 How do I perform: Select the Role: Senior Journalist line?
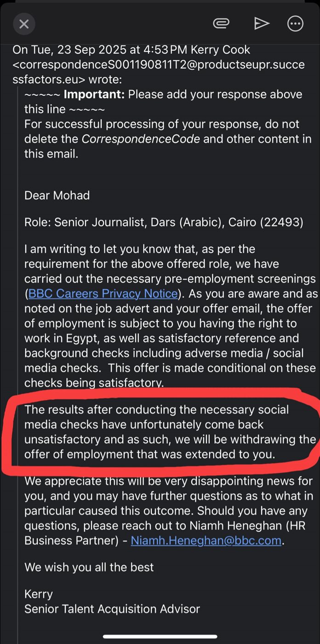164,222
